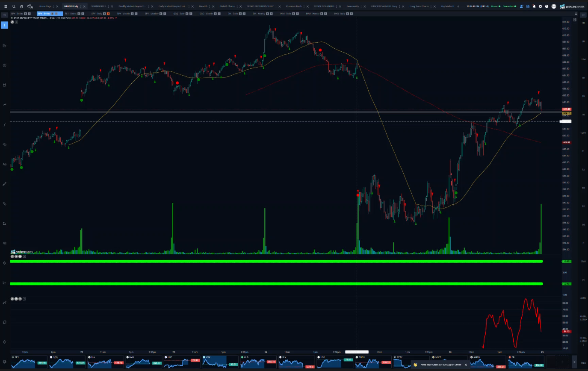Image resolution: width=588 pixels, height=371 pixels.
Task: Click the line chart icon in left toolbar
Action: 4,104
